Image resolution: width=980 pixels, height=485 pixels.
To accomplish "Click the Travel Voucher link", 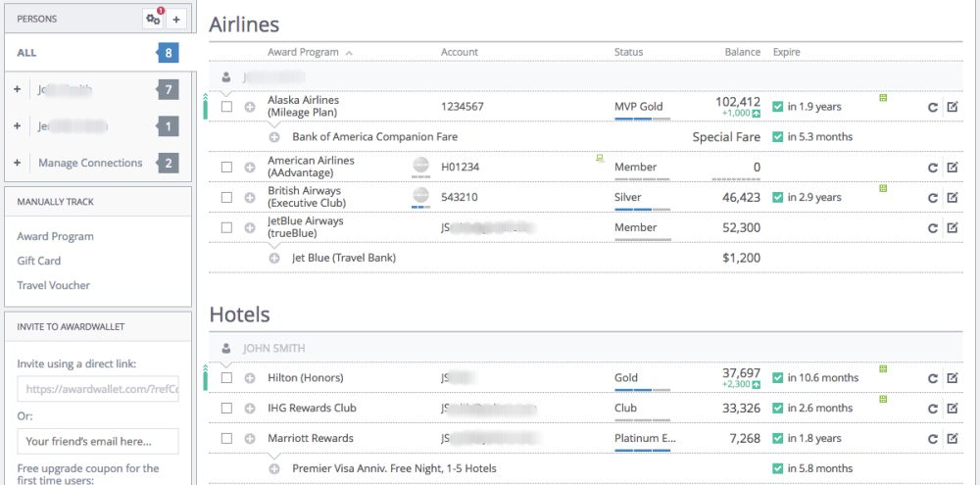I will [53, 285].
